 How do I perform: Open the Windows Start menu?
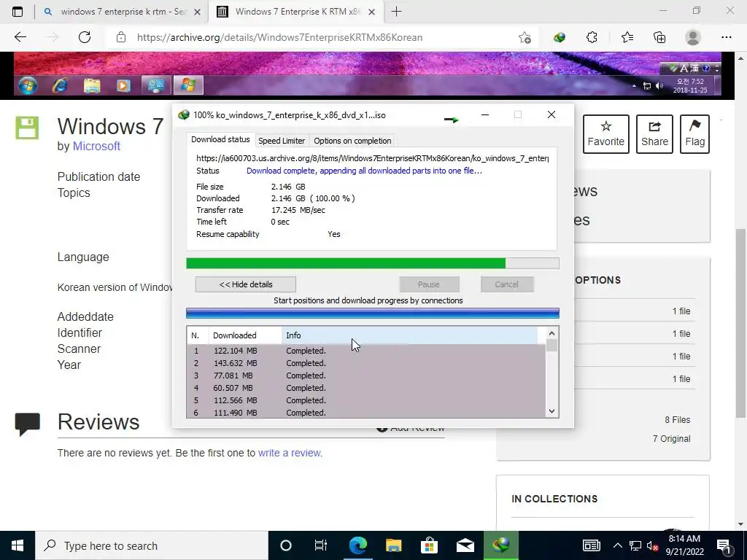tap(18, 545)
